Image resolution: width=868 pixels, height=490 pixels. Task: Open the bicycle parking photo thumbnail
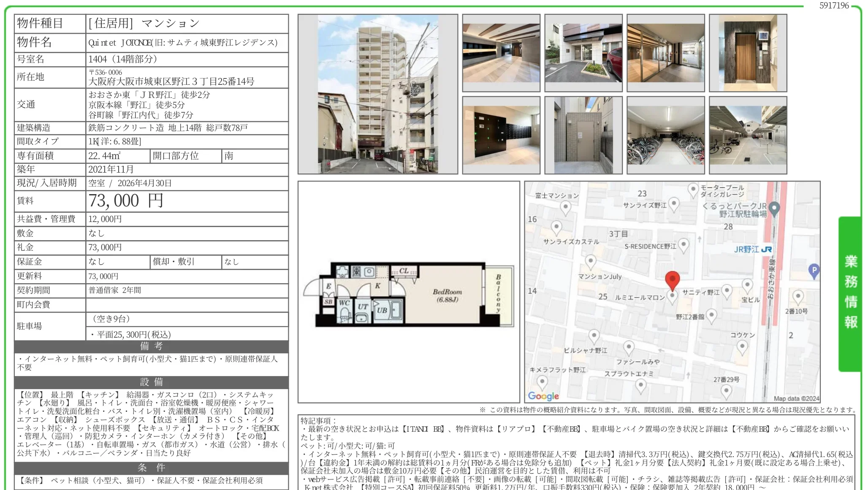coord(665,135)
